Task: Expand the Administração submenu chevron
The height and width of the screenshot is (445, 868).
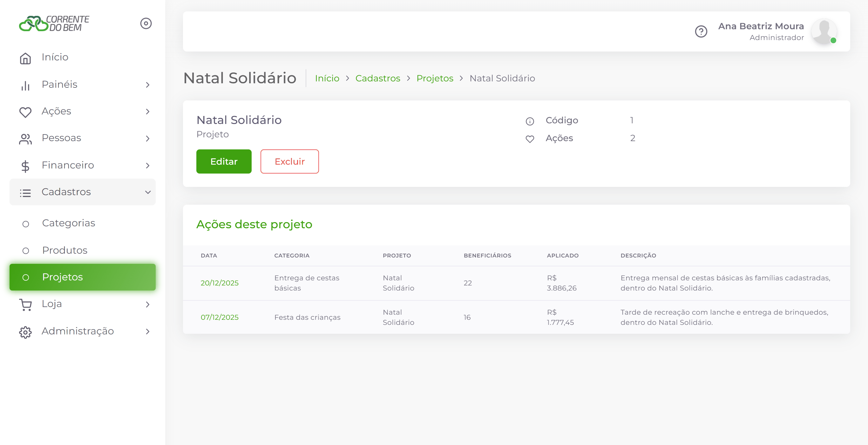Action: tap(148, 332)
